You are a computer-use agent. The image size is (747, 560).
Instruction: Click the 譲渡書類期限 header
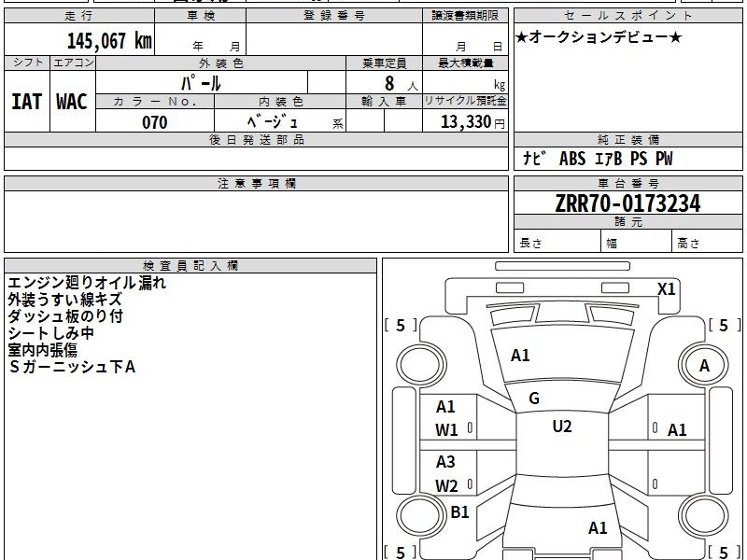tap(465, 16)
